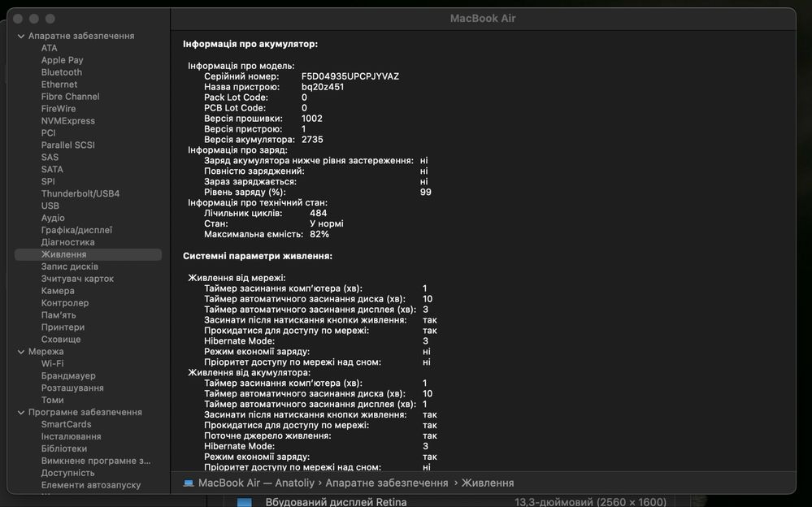The image size is (812, 507).
Task: Zoom the system information window
Action: pyautogui.click(x=50, y=19)
